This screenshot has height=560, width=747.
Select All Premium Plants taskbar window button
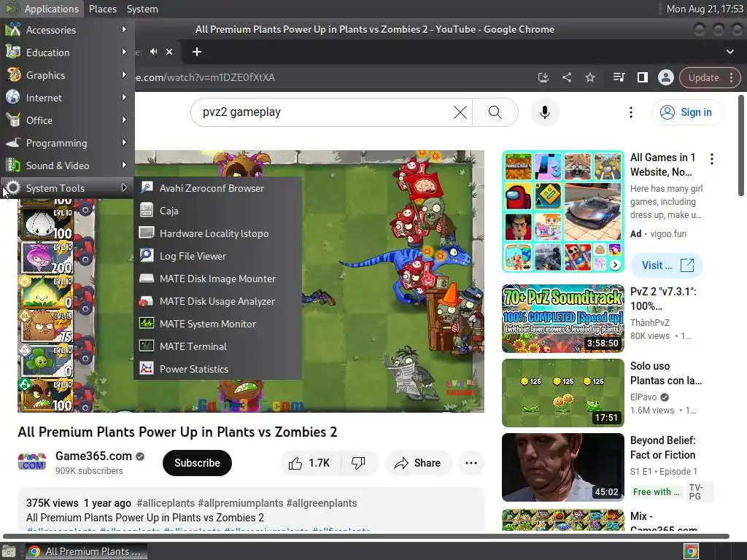(x=86, y=551)
